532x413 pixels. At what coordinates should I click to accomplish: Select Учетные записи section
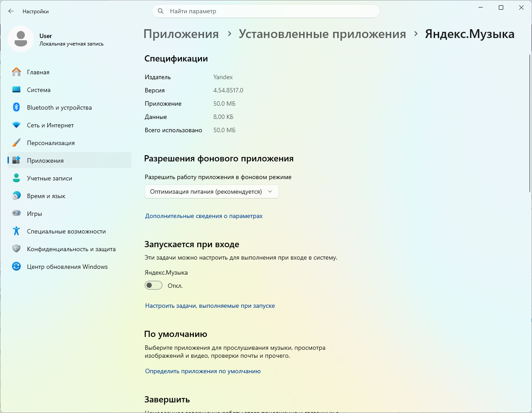point(69,178)
